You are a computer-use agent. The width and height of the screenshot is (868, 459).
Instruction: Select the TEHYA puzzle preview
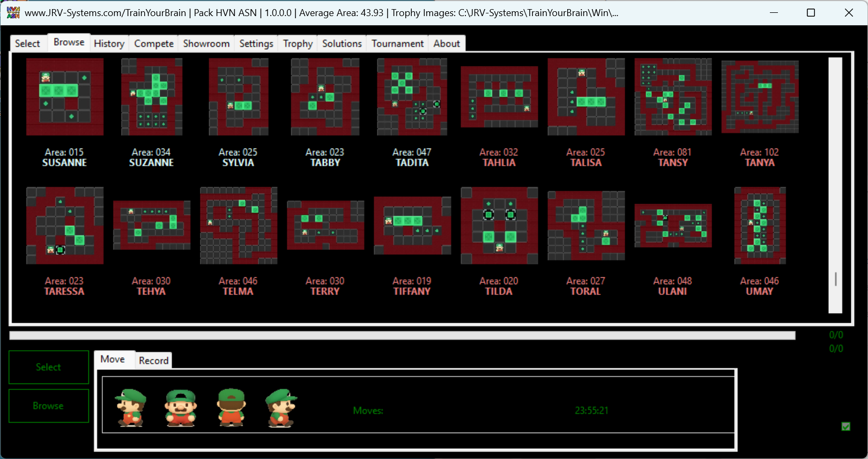click(x=152, y=225)
